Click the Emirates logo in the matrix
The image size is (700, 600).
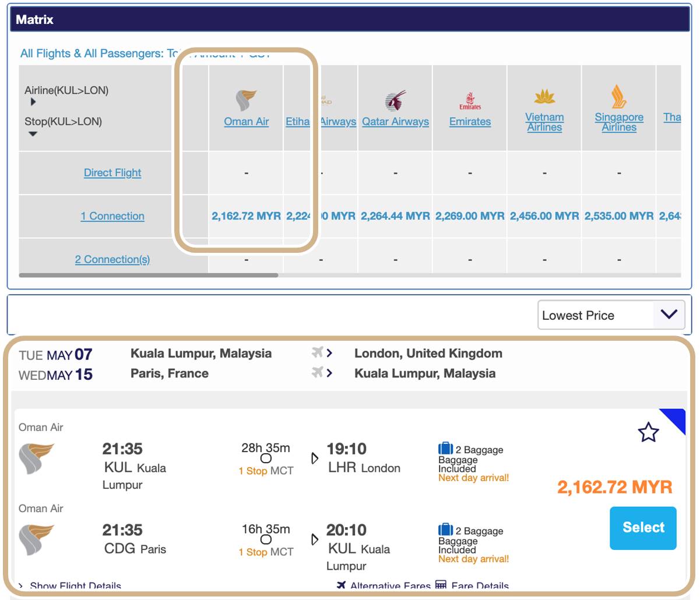(x=470, y=100)
